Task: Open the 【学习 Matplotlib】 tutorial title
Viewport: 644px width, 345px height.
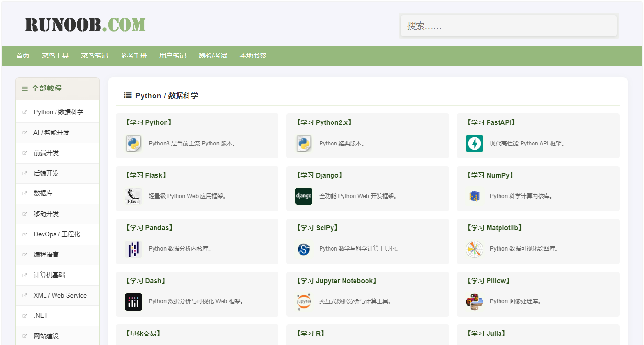Action: pyautogui.click(x=495, y=228)
